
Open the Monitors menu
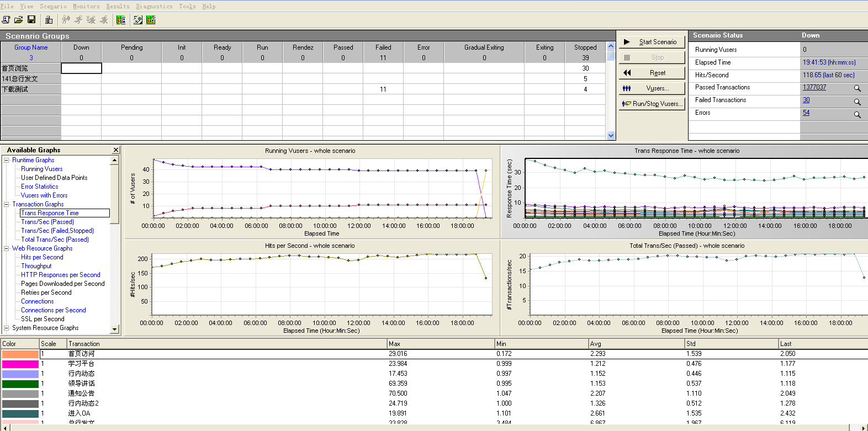coord(86,6)
